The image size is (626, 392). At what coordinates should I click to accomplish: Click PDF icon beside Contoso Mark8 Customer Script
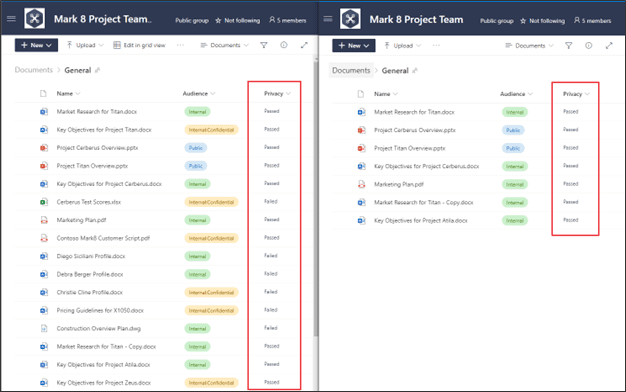44,238
